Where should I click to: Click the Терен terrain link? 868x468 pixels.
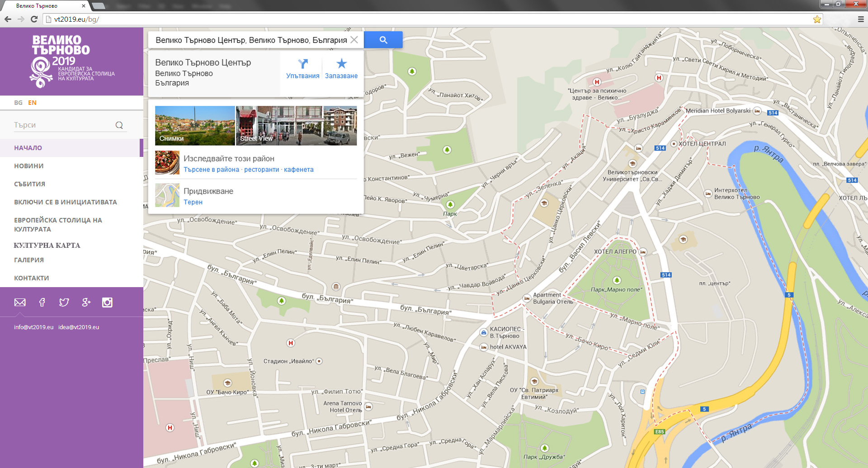coord(193,202)
